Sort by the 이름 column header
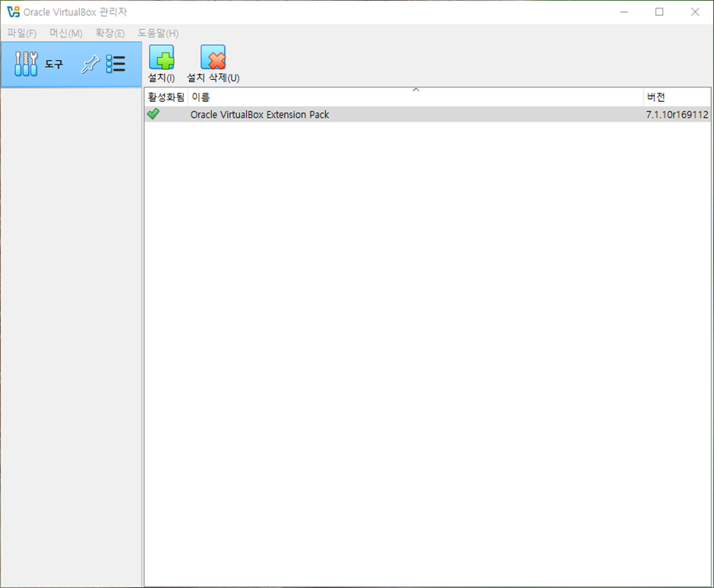This screenshot has width=714, height=588. coord(415,97)
